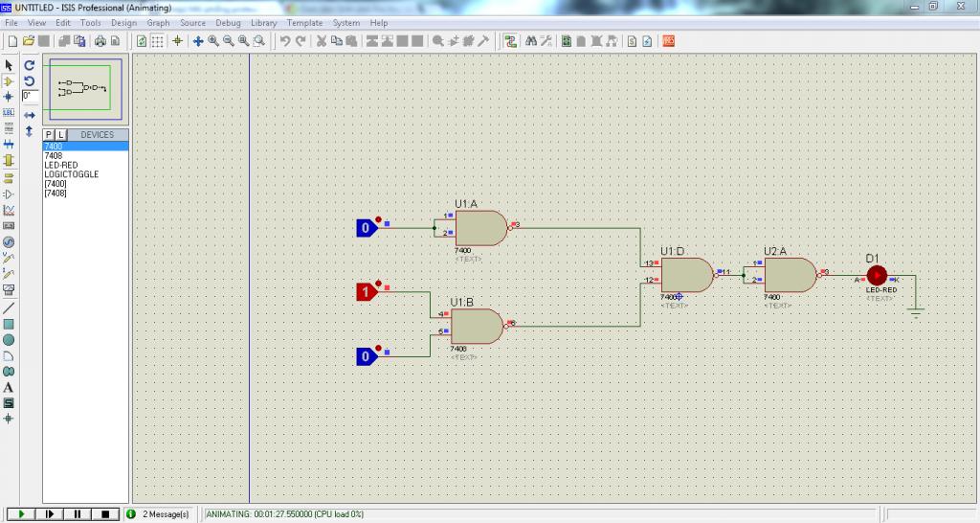Click the rotate clockwise icon
Viewport: 980px width, 523px height.
(x=30, y=65)
